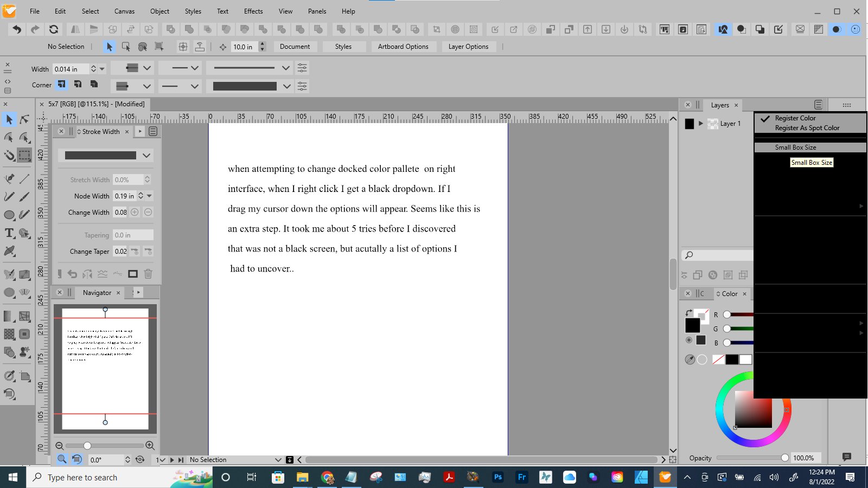The height and width of the screenshot is (488, 868).
Task: Select the Line tool in the toolbox
Action: (24, 178)
